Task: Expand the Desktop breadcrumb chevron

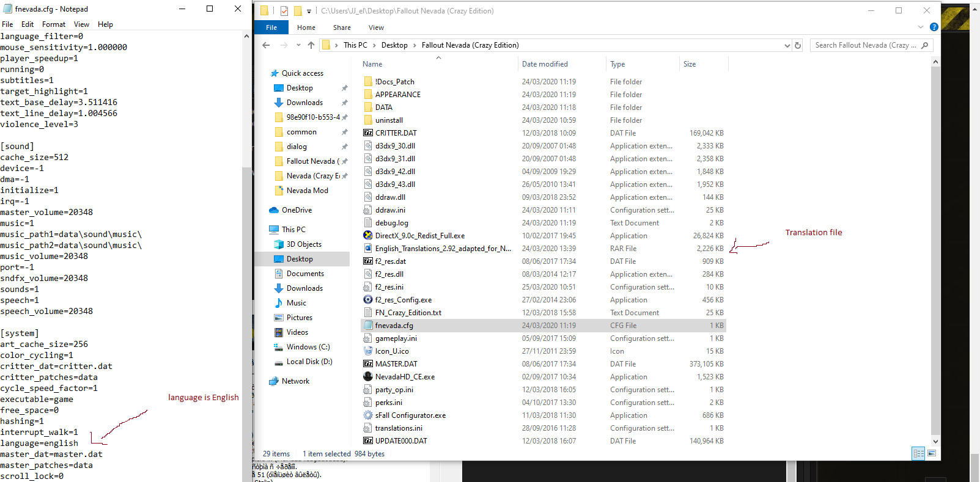Action: [414, 45]
